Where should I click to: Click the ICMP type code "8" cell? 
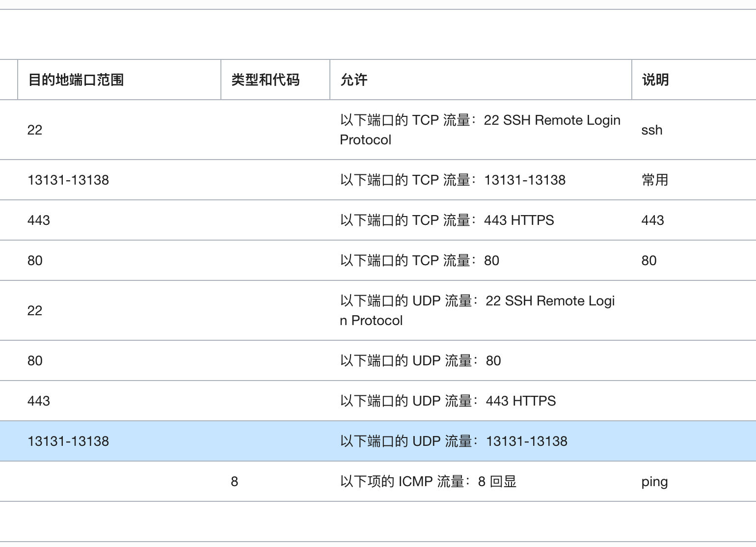point(234,482)
